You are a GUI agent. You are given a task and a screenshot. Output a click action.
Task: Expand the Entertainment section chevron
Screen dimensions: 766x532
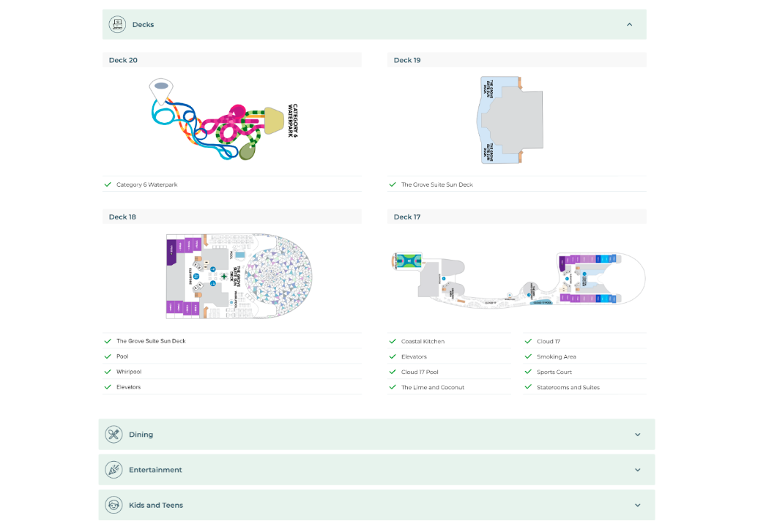[637, 470]
